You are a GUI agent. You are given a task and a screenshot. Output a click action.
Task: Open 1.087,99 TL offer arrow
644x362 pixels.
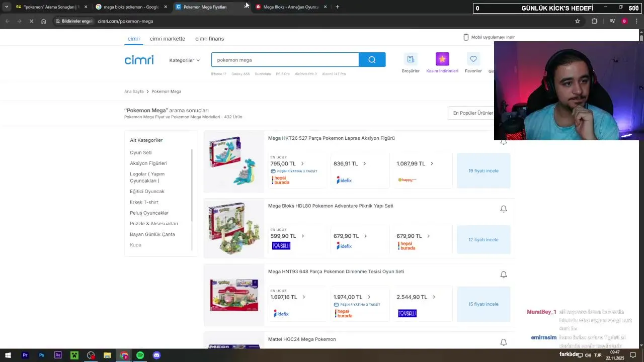point(432,163)
